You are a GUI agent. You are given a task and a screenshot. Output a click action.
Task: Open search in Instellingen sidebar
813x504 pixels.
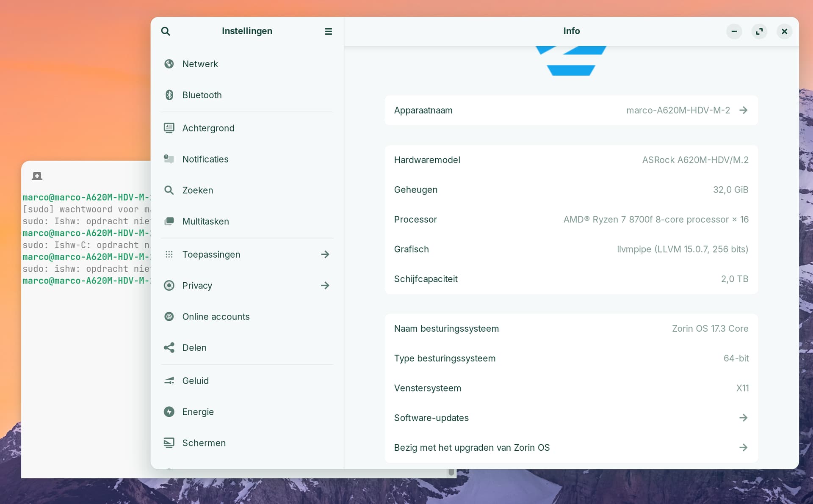[166, 31]
